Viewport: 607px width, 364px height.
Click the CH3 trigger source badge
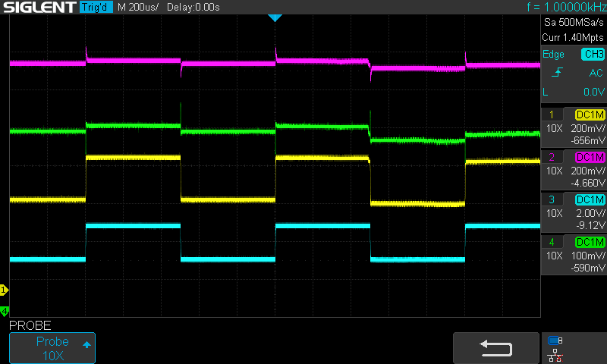pyautogui.click(x=593, y=54)
